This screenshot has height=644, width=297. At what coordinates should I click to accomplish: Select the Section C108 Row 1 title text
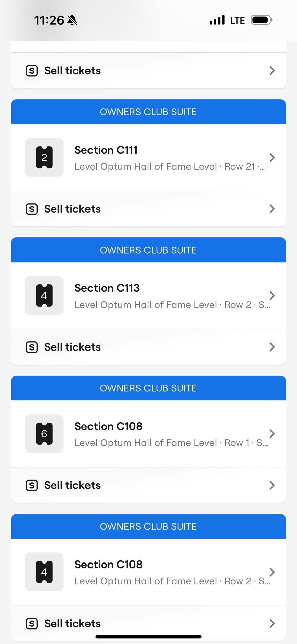pos(109,426)
